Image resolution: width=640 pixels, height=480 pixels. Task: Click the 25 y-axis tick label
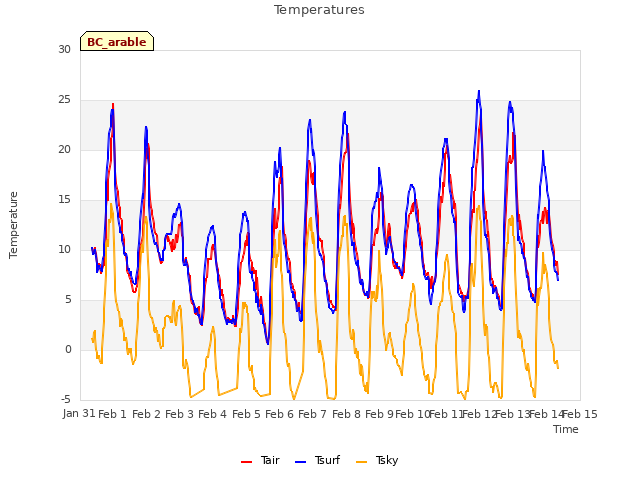(64, 100)
